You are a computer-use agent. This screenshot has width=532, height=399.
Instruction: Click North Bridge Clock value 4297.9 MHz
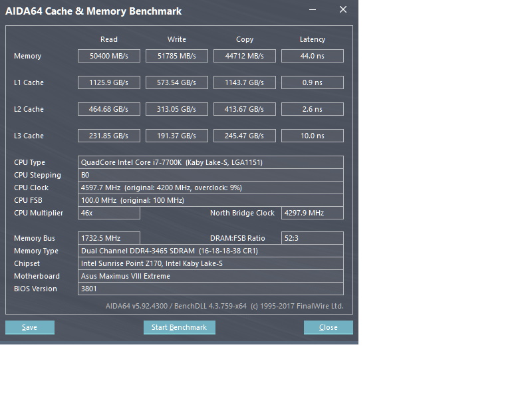coord(313,213)
